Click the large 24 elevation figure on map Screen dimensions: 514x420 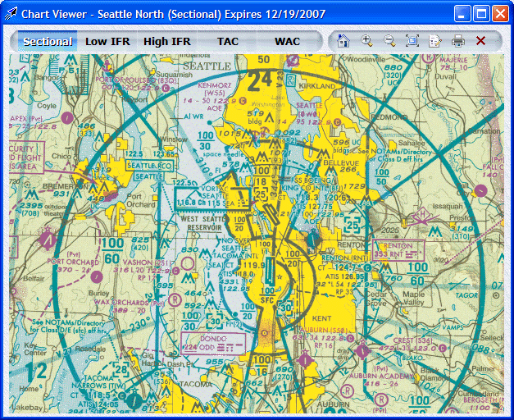[261, 80]
